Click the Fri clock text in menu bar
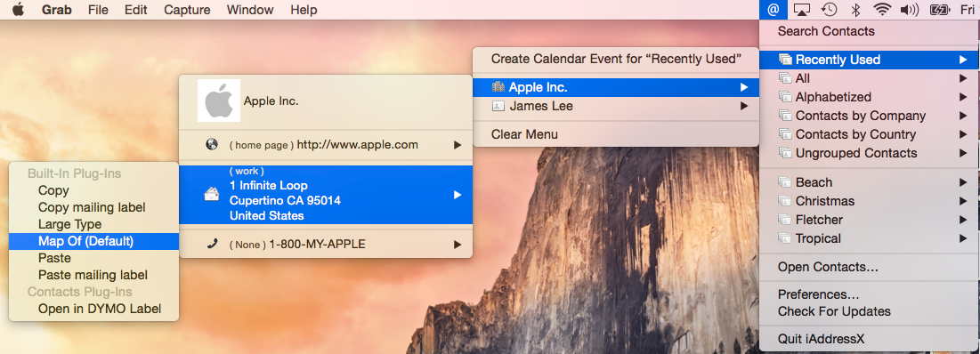980x354 pixels. 967,10
